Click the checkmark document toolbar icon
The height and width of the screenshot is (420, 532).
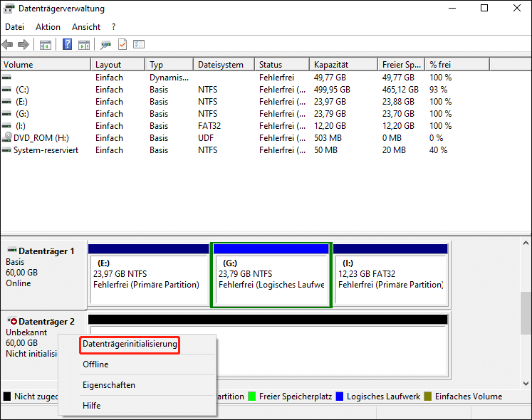122,45
